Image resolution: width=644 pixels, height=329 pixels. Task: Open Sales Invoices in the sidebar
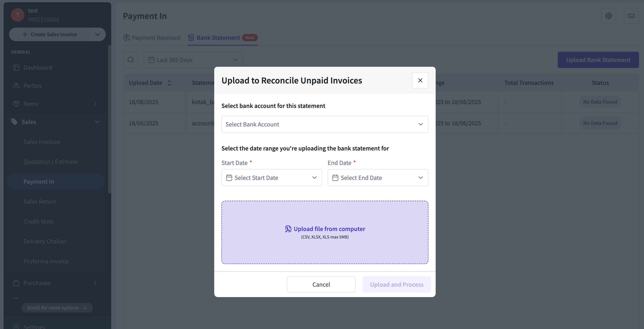click(56, 141)
